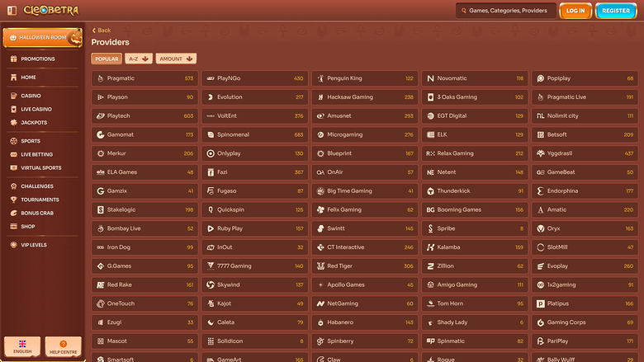644x362 pixels.
Task: Click the Shop icon in sidebar
Action: coord(13,226)
